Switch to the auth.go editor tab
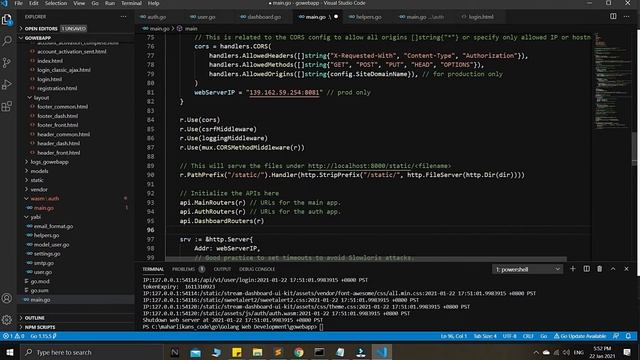This screenshot has height=360, width=640. coord(157,17)
